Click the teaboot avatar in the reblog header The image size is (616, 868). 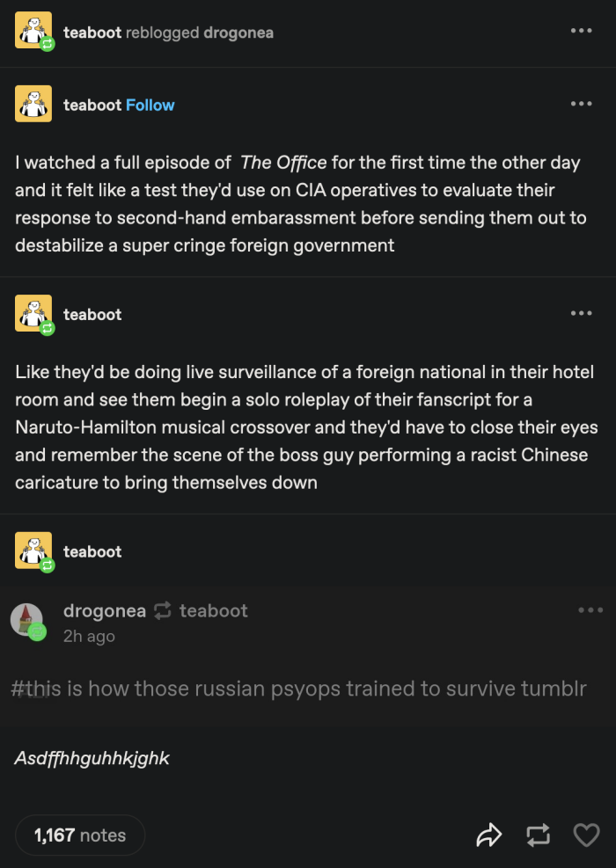pyautogui.click(x=33, y=33)
